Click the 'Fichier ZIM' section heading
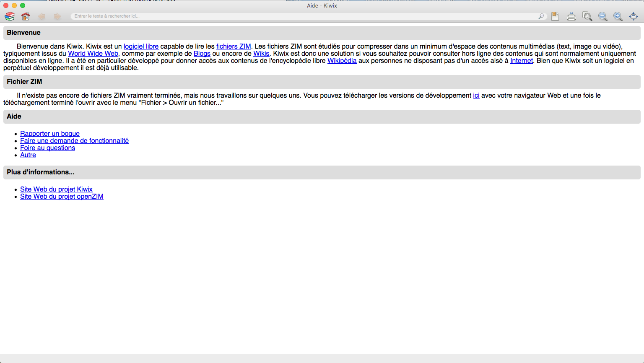 [24, 82]
